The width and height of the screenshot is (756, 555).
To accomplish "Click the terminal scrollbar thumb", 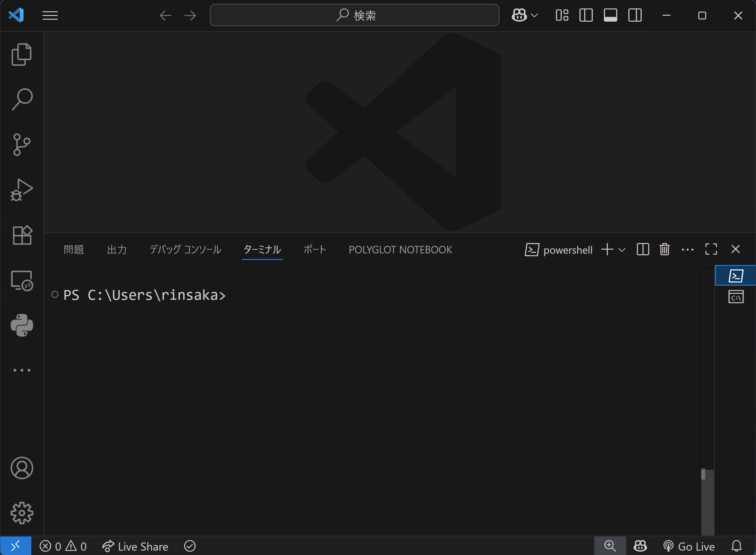I will click(708, 502).
